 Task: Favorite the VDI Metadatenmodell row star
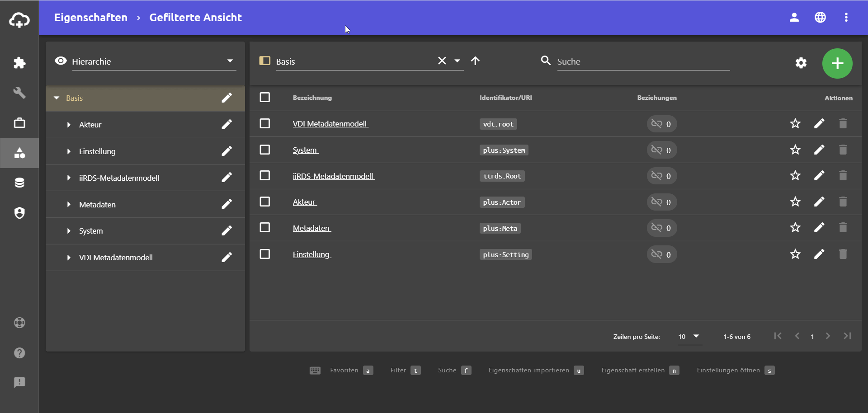point(795,123)
